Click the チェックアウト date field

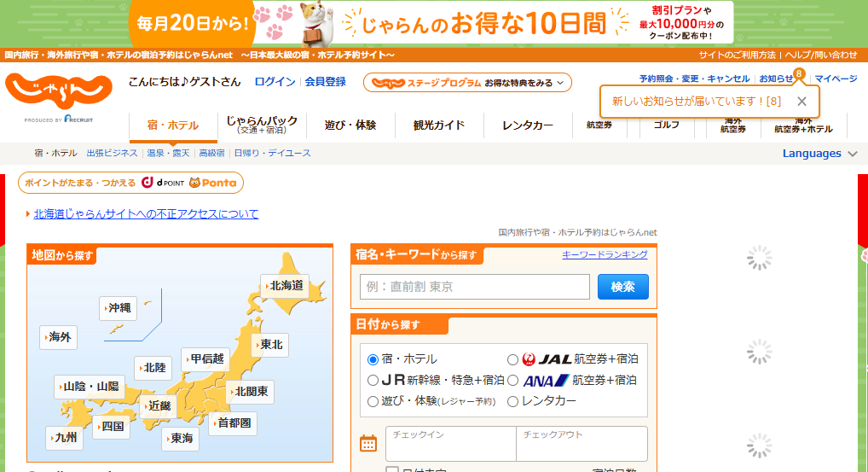pos(582,443)
